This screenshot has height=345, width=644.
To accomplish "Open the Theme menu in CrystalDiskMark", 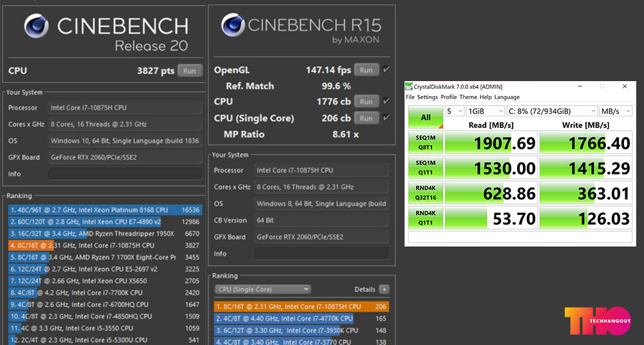I will (x=468, y=97).
